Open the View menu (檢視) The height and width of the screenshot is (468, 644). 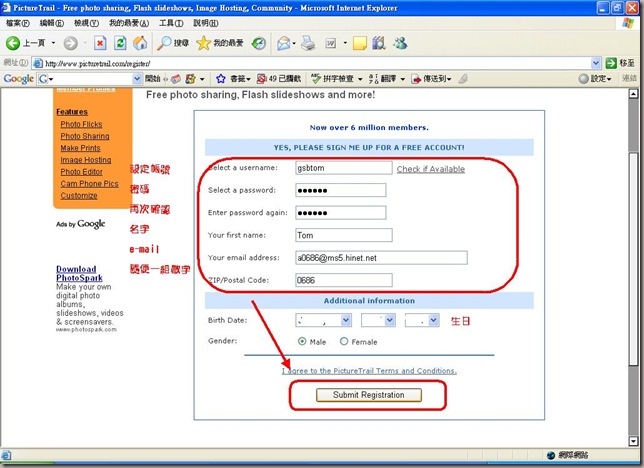(86, 23)
